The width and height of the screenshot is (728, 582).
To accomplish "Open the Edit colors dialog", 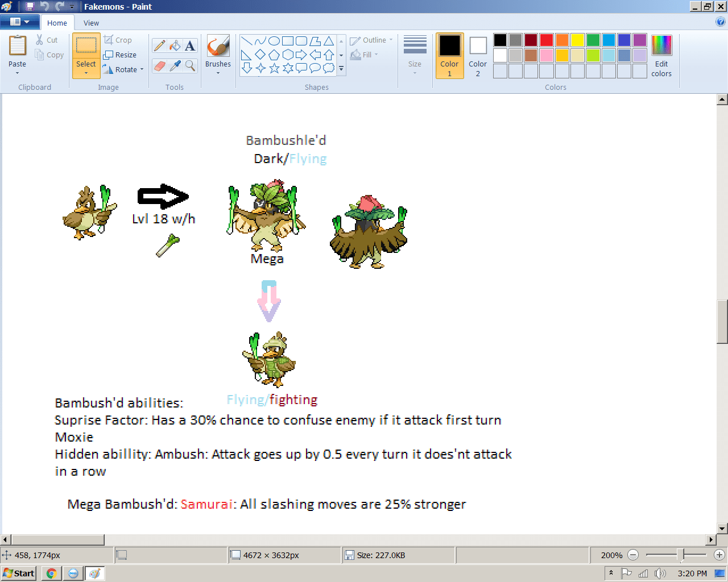I will tap(661, 56).
